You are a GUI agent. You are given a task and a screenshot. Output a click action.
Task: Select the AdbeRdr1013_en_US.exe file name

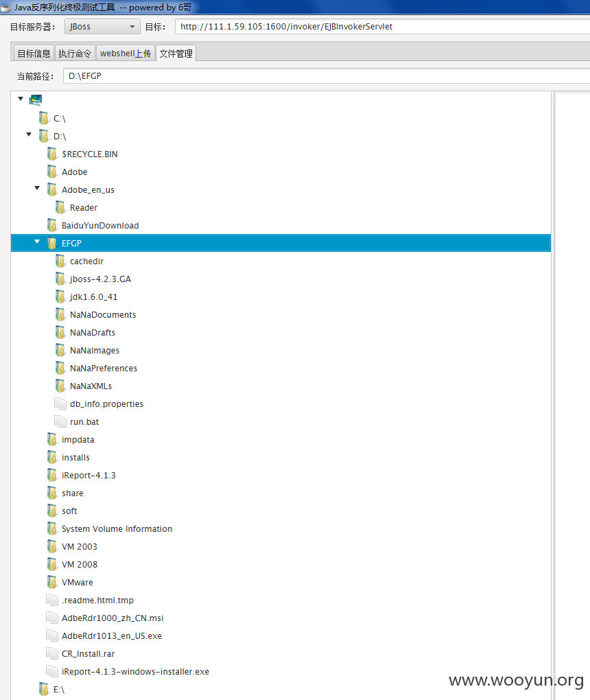tap(112, 636)
